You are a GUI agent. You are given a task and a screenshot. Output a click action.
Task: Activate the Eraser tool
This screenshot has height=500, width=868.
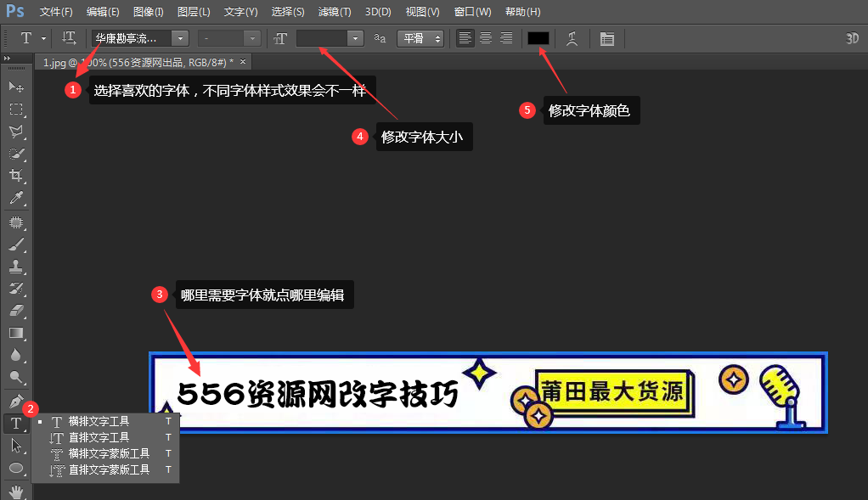point(15,311)
